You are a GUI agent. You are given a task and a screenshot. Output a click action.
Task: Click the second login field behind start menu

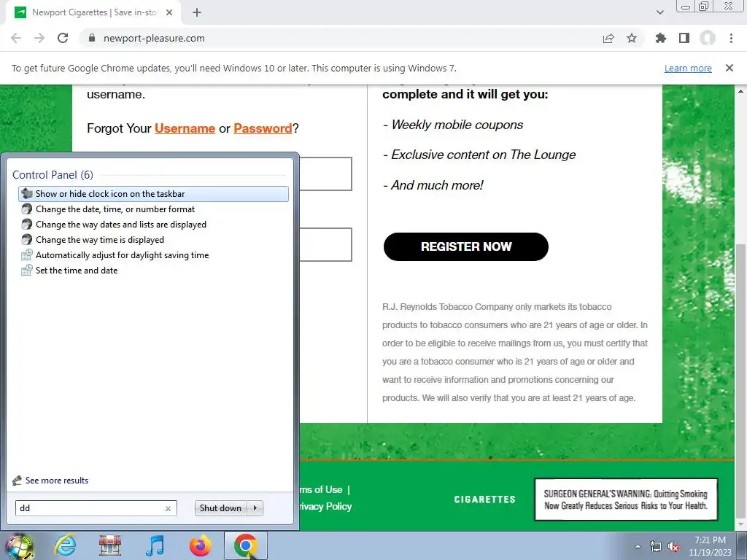point(325,244)
